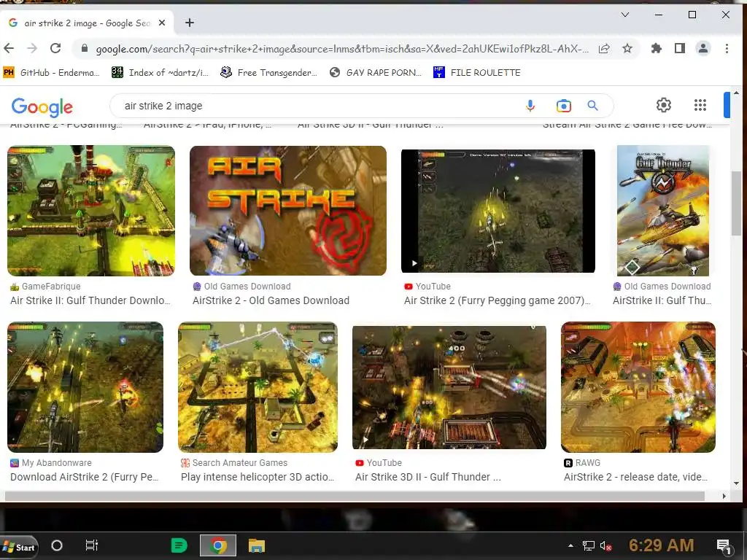
Task: Show hidden tray icons arrow
Action: click(x=570, y=545)
